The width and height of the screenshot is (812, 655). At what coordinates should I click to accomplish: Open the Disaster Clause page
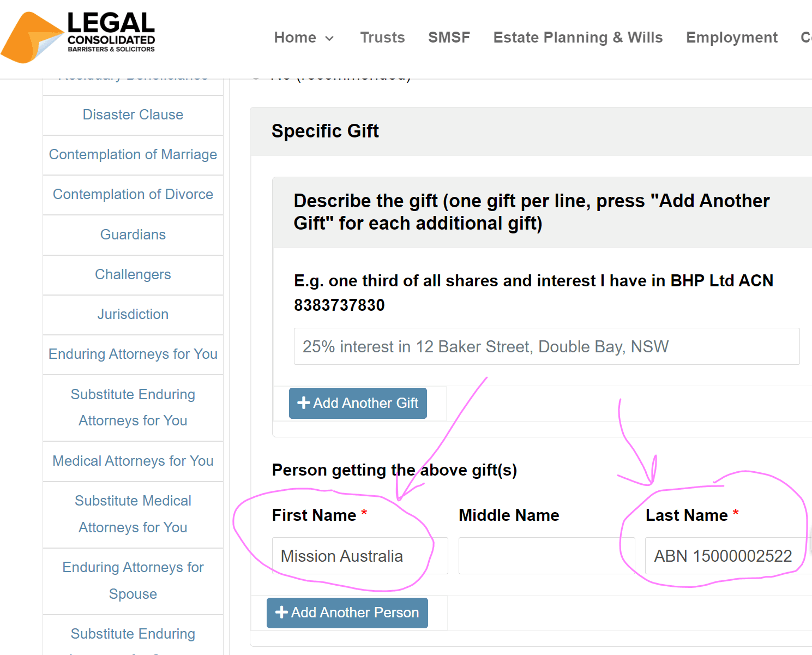[133, 115]
